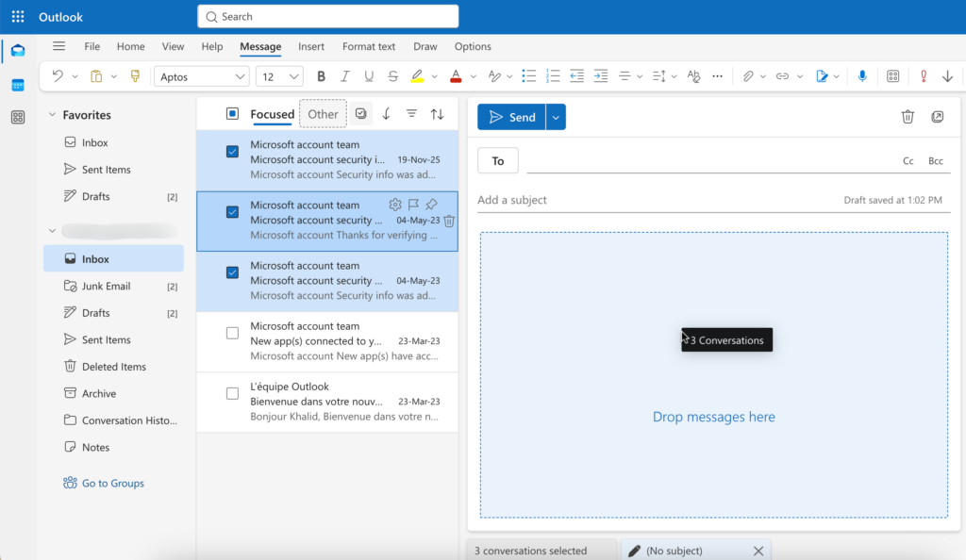Uncheck the 19-Nov-25 Microsoft account message
This screenshot has height=560, width=966.
click(232, 152)
